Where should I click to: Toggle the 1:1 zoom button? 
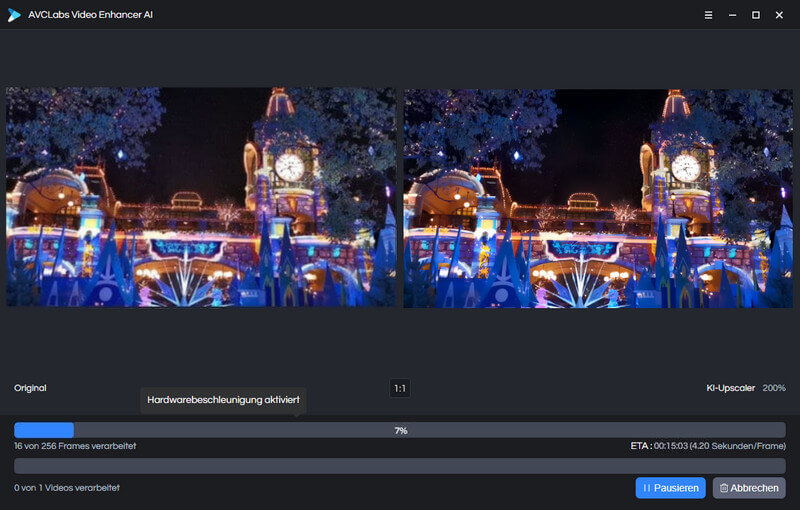point(400,389)
